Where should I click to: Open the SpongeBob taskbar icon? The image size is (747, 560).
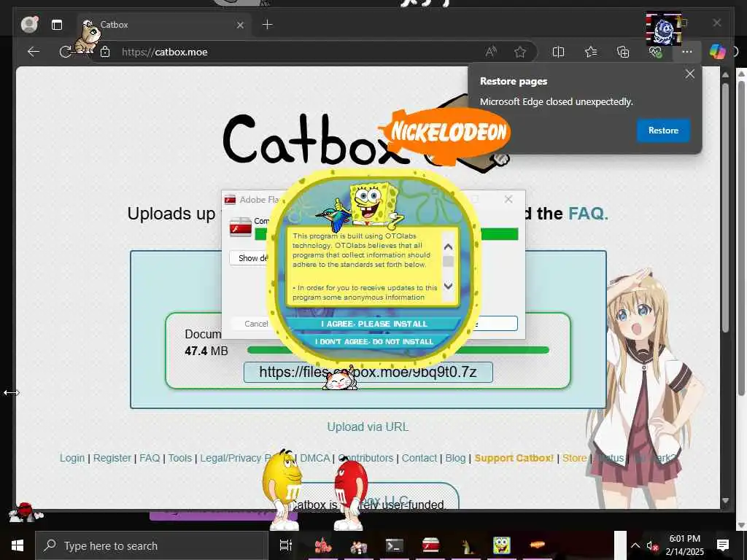coord(501,545)
